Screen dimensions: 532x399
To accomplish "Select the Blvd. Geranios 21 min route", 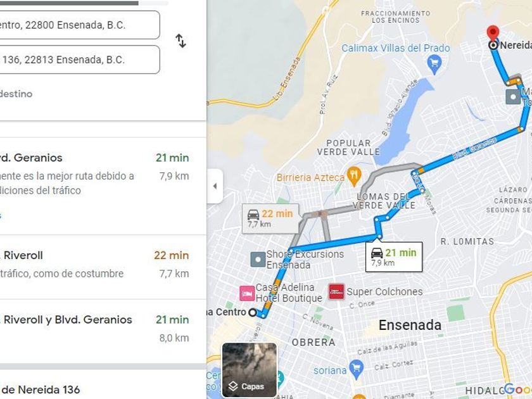I will (103, 186).
